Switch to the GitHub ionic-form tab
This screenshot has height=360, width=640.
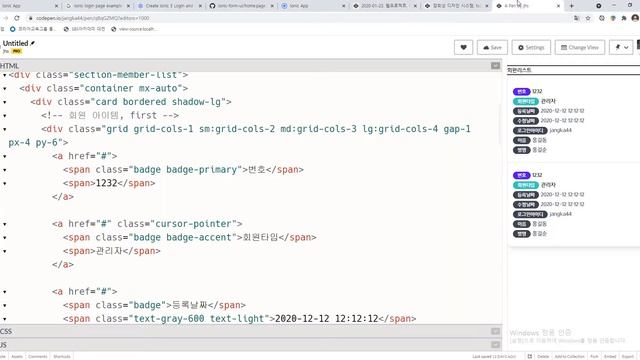[242, 6]
